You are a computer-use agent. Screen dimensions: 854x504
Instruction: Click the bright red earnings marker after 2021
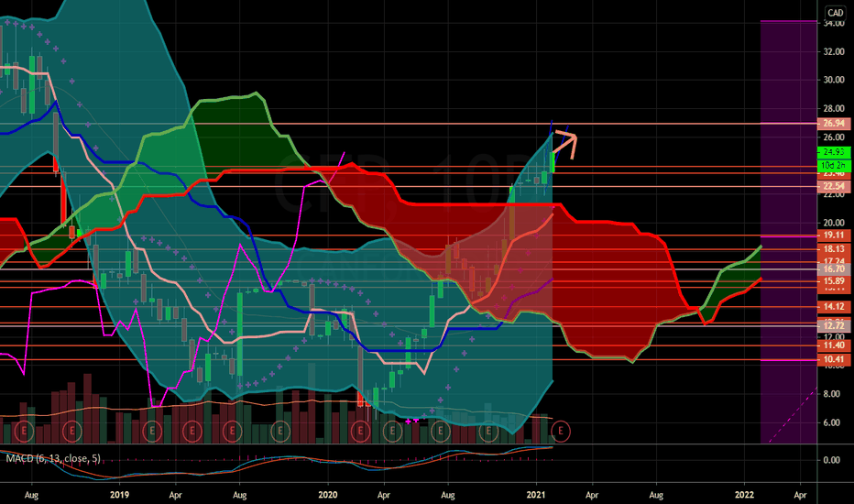point(561,432)
